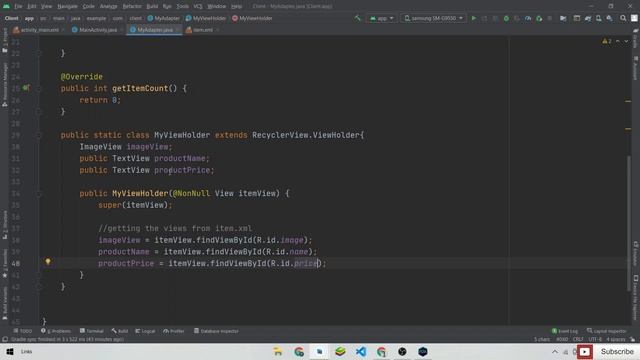Screen dimensions: 640x360
Task: Click the override gutter icon beside getItemCount
Action: click(26, 88)
